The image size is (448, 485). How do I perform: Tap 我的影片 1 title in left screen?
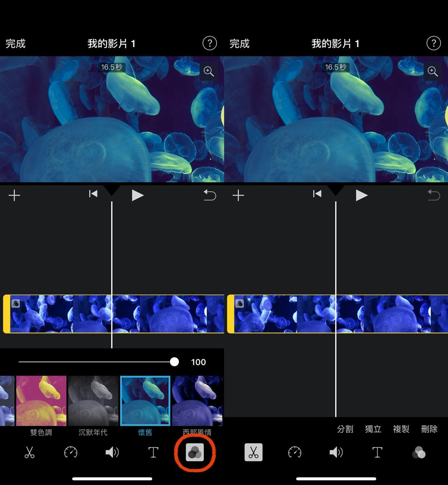click(x=111, y=44)
